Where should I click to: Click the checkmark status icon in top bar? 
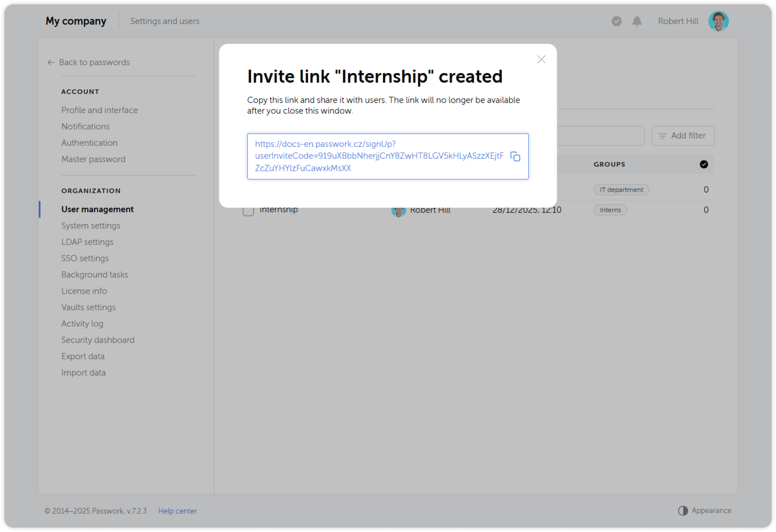coord(616,21)
